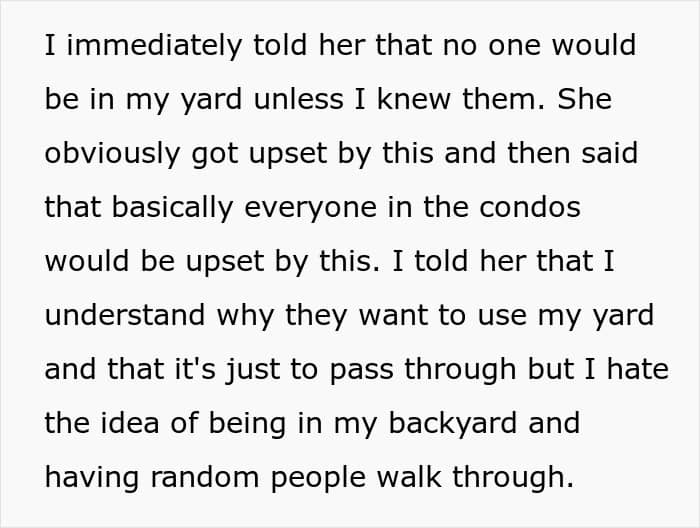The image size is (700, 528).
Task: Click the word 'immediately' in first line
Action: point(154,46)
